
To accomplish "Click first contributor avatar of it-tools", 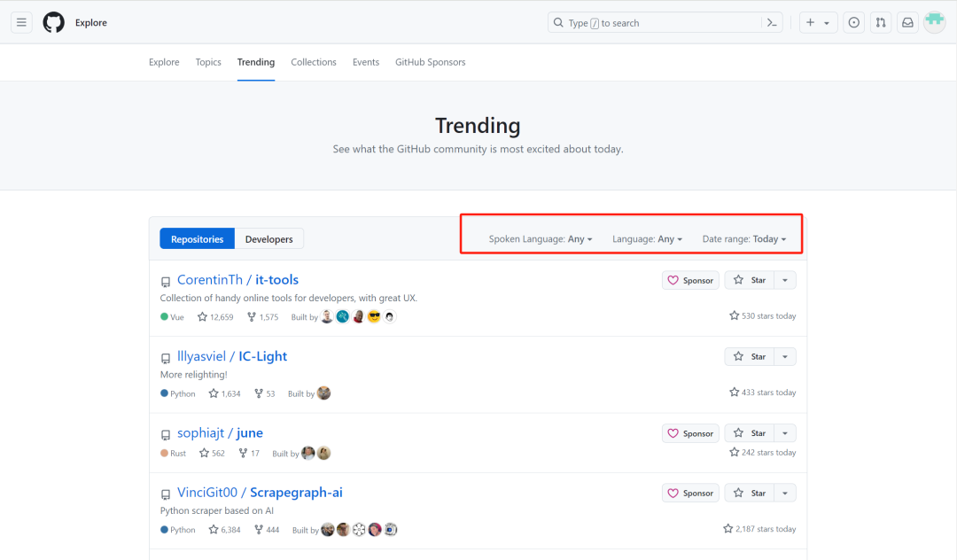I will tap(327, 316).
